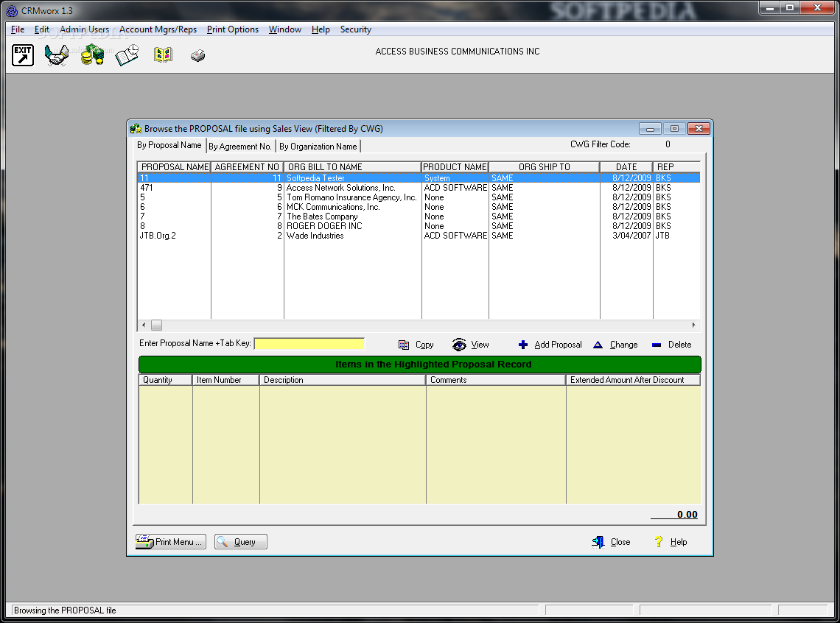The height and width of the screenshot is (623, 840).
Task: Click the Change triangle icon
Action: click(598, 345)
